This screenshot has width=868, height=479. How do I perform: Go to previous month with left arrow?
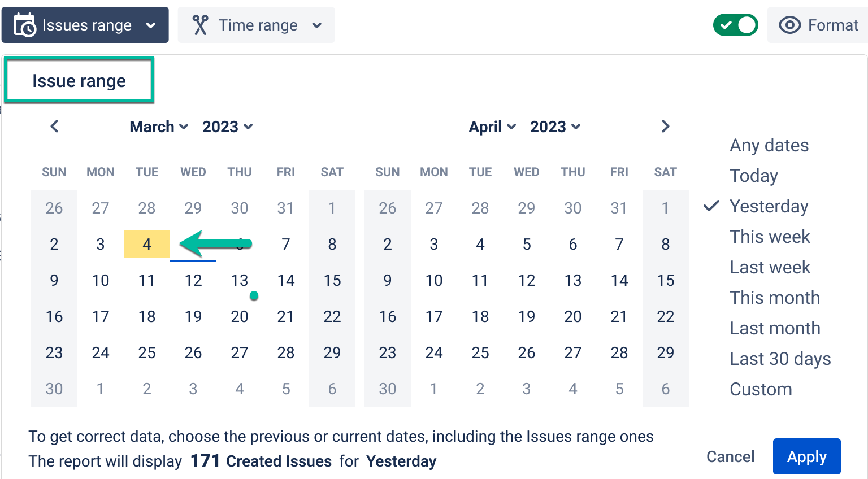(54, 127)
